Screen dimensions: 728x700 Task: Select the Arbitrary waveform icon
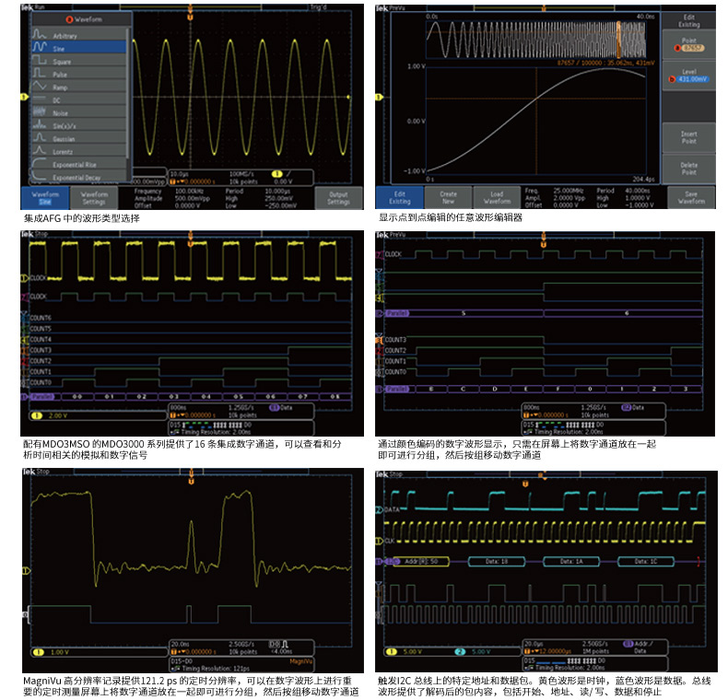40,35
